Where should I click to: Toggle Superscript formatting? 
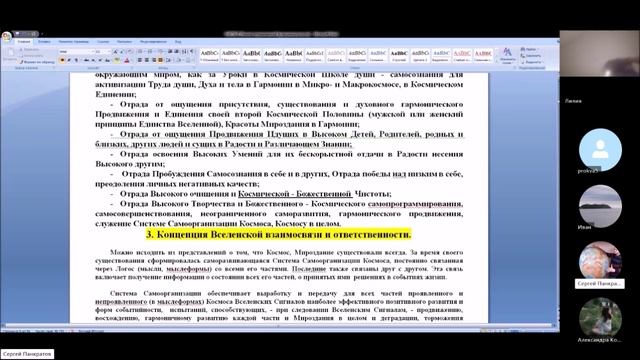100,60
